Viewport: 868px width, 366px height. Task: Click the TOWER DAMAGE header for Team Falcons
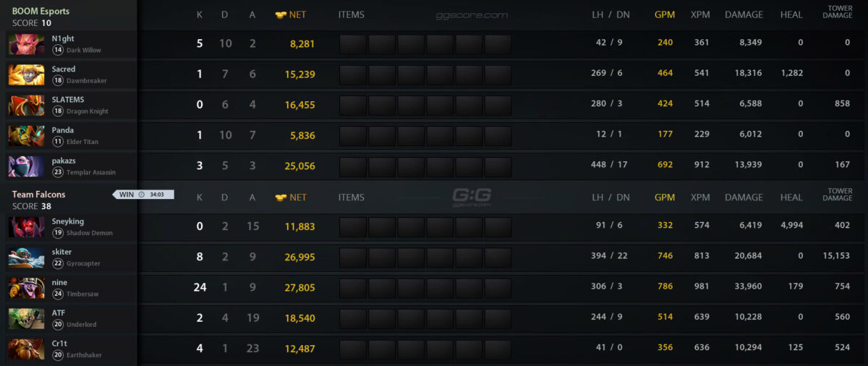[837, 195]
